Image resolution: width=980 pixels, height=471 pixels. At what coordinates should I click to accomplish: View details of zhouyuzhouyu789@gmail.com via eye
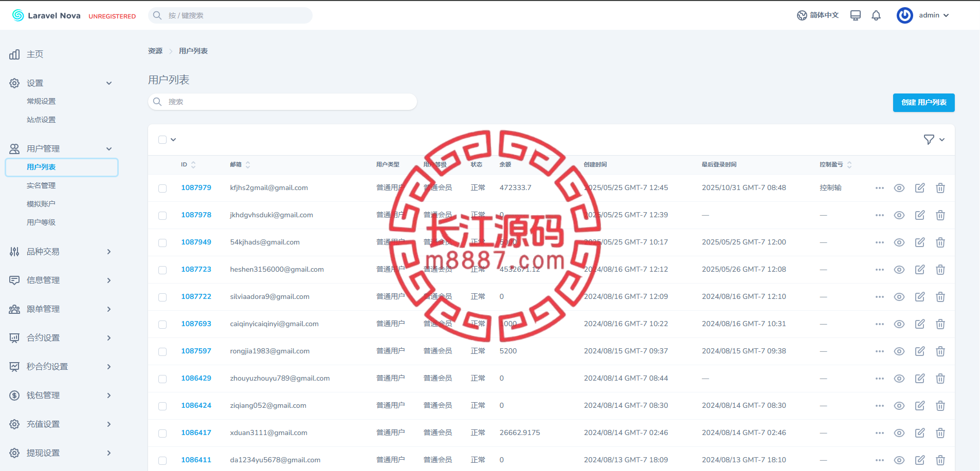click(x=899, y=379)
